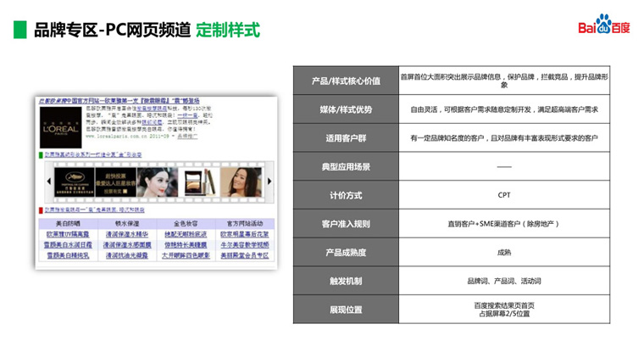
Task: Select the 典型应用场景 header cell
Action: pos(346,166)
